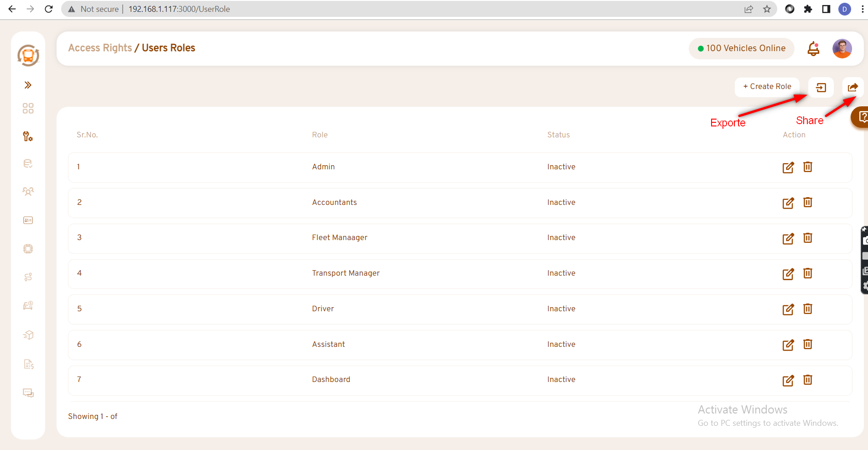Click the browser address bar URL
Screen dimensions: 868x450
179,9
